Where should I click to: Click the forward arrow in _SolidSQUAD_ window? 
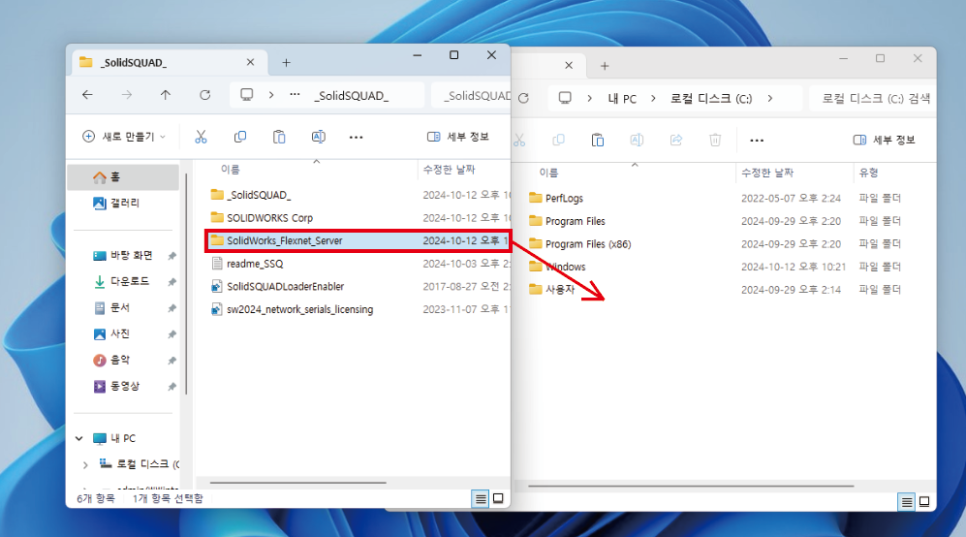[x=127, y=95]
